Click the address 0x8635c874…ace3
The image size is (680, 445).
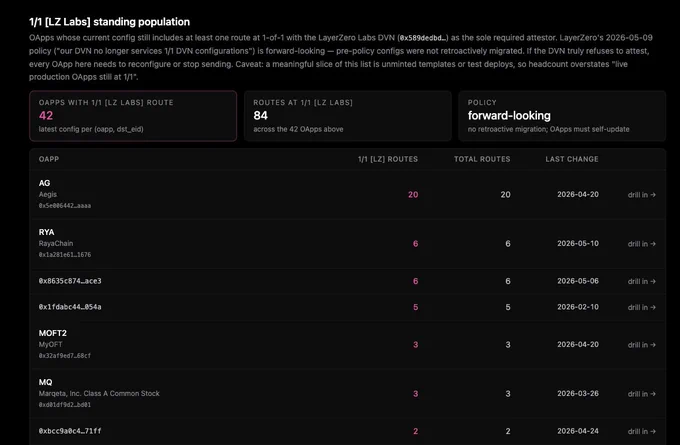click(x=70, y=281)
